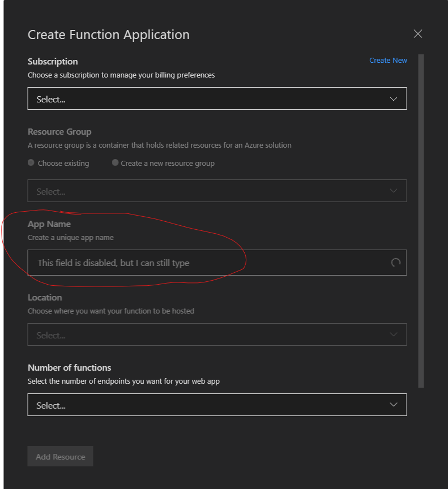Open the Number of functions dropdown
The width and height of the screenshot is (448, 489).
coord(217,405)
